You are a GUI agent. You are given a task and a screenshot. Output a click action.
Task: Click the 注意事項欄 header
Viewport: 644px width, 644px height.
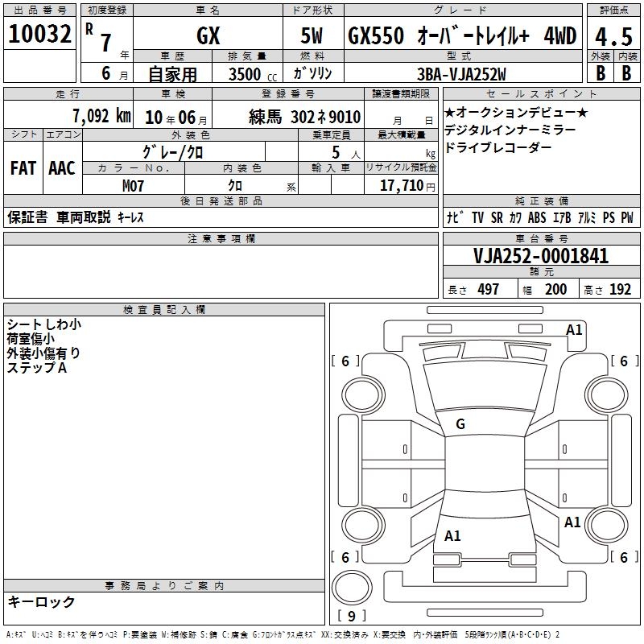221,239
